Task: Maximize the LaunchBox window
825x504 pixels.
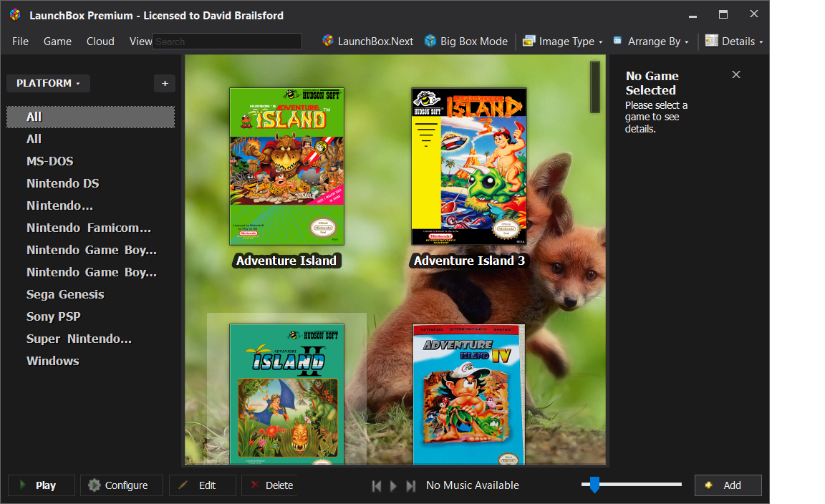Action: pyautogui.click(x=723, y=14)
